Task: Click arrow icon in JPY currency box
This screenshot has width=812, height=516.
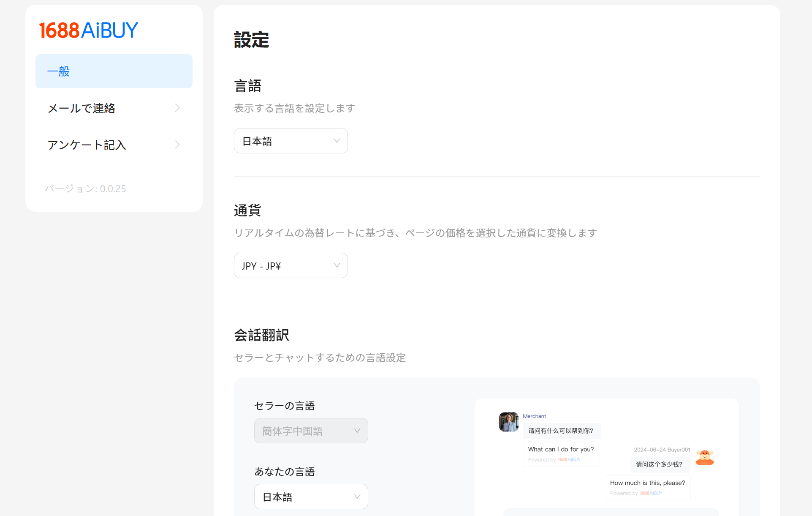Action: (337, 265)
